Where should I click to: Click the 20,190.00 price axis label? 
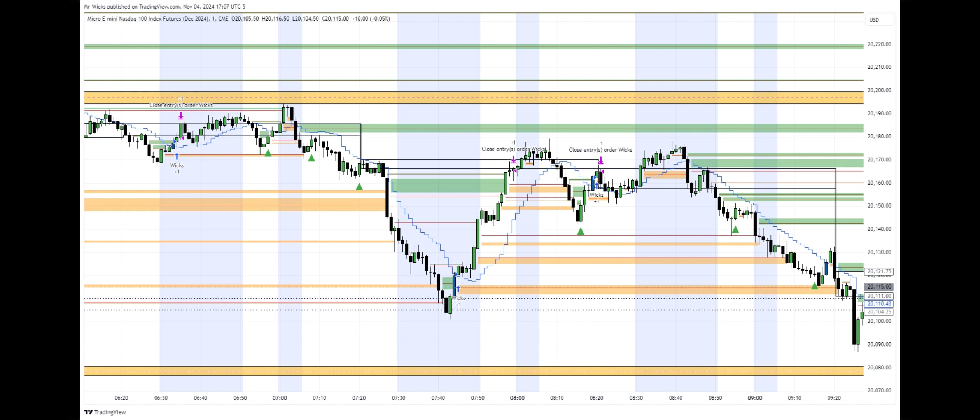point(879,114)
